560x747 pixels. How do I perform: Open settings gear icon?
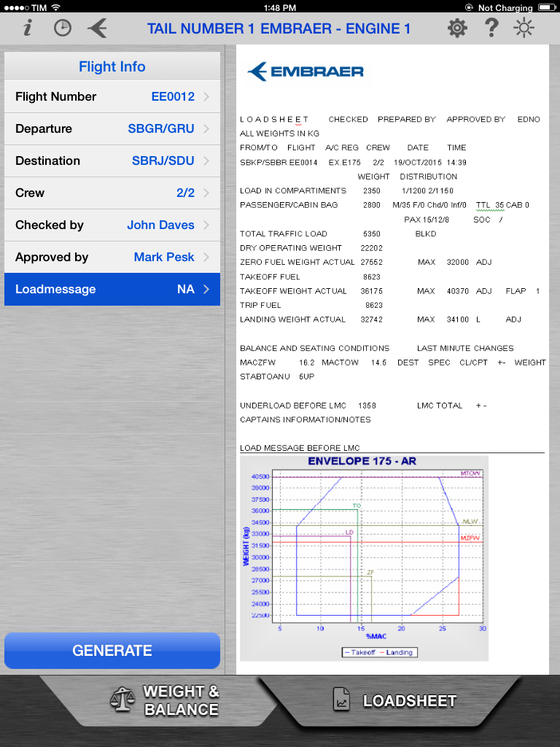(x=457, y=28)
